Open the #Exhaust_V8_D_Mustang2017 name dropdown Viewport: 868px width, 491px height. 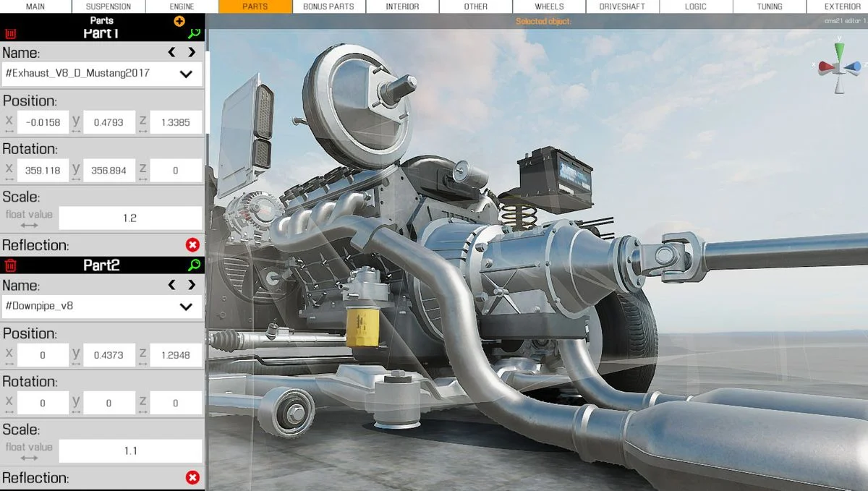[102, 74]
